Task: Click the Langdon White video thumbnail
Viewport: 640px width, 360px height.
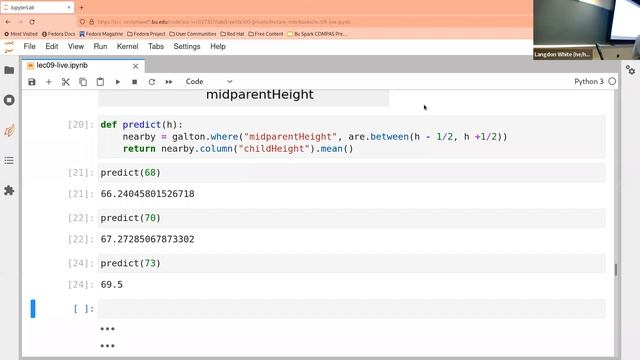Action: point(586,30)
